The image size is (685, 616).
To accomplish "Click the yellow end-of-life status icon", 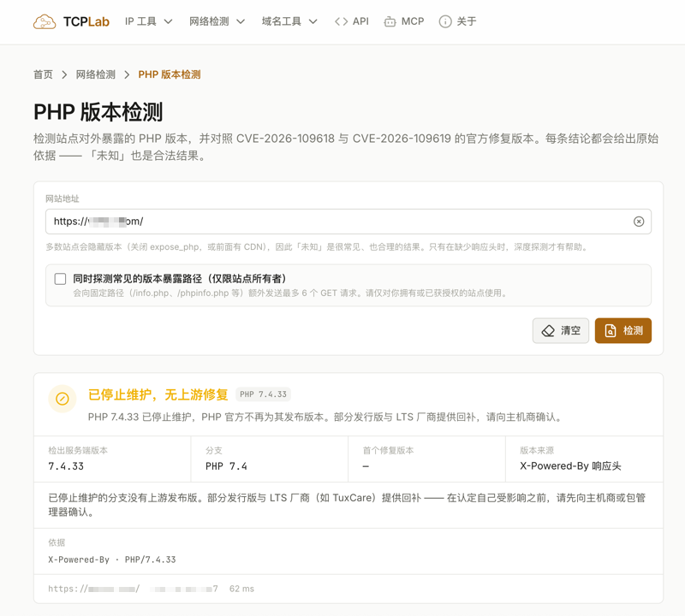I will [x=63, y=399].
